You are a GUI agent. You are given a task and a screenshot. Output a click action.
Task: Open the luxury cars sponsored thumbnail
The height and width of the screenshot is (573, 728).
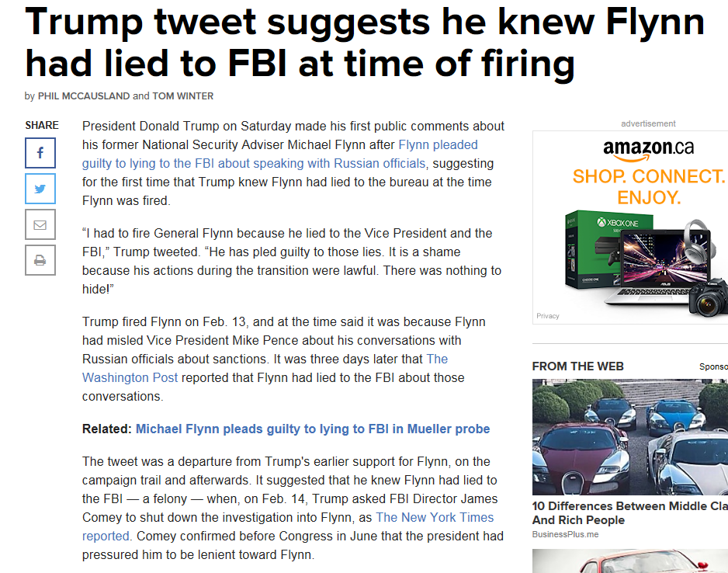click(x=630, y=437)
